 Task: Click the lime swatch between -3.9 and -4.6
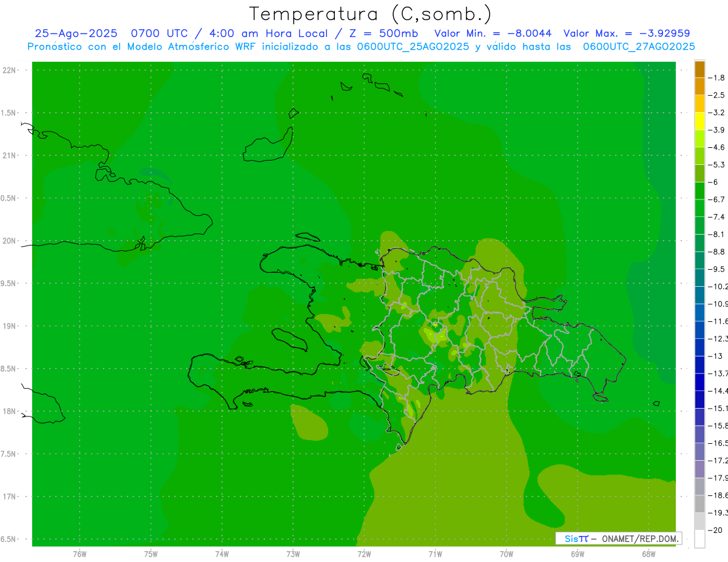point(699,139)
